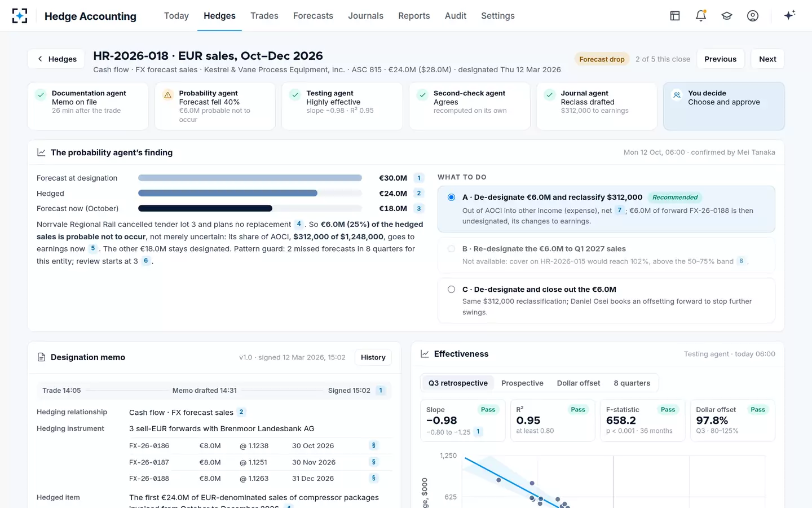
Task: Open citation 7 in option A text
Action: [x=620, y=210]
